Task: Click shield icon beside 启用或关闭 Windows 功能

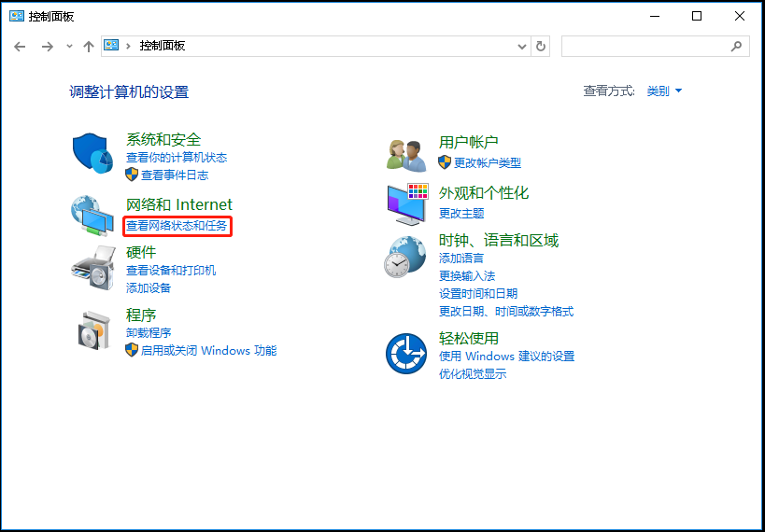Action: coord(132,350)
